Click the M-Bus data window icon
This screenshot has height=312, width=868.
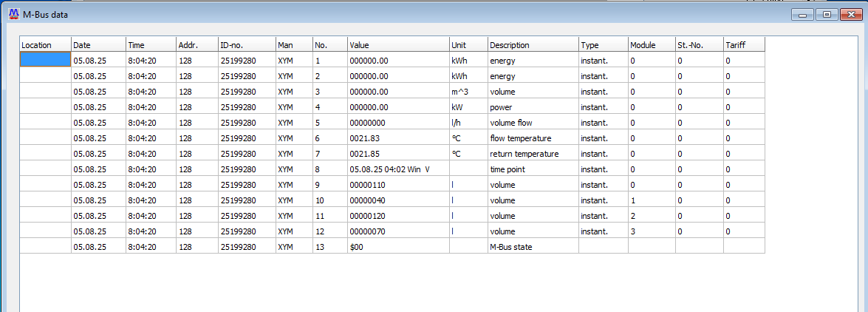click(13, 13)
